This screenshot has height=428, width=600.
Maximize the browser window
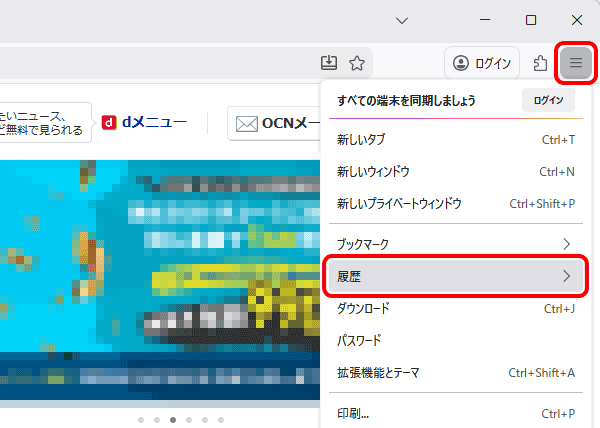(531, 20)
